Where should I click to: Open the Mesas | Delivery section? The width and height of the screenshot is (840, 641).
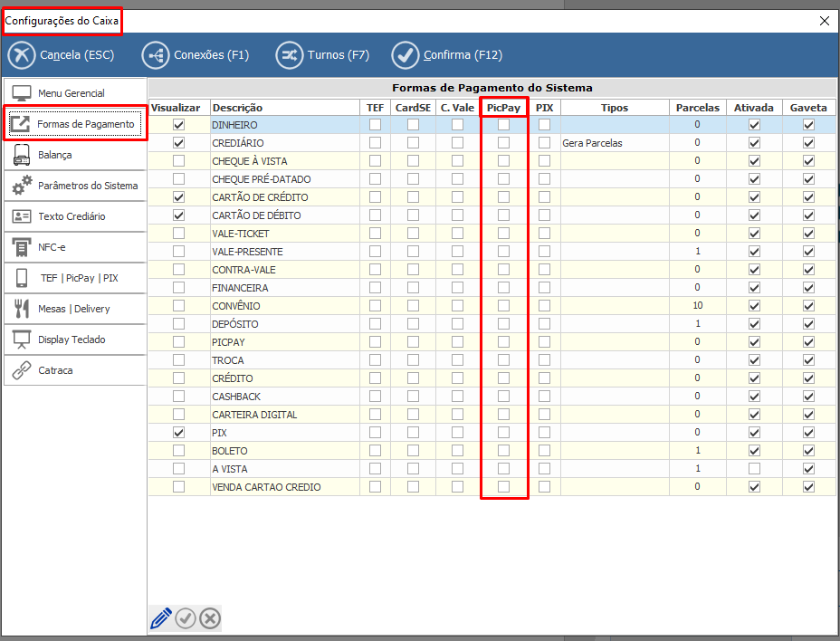pyautogui.click(x=74, y=309)
